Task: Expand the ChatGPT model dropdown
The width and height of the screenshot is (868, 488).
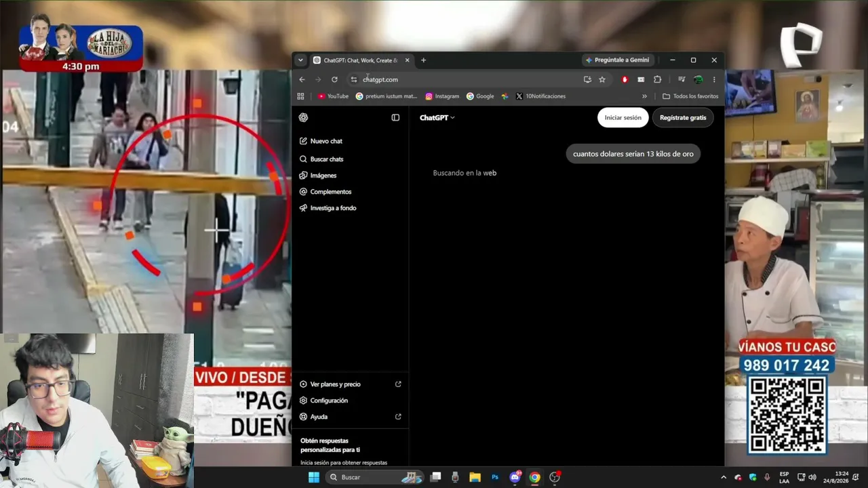Action: click(x=437, y=117)
